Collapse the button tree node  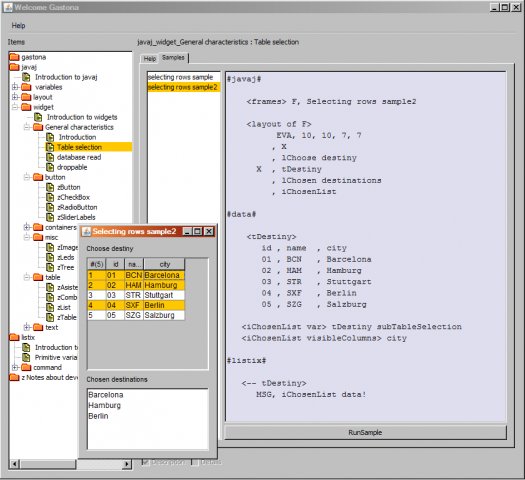27,177
